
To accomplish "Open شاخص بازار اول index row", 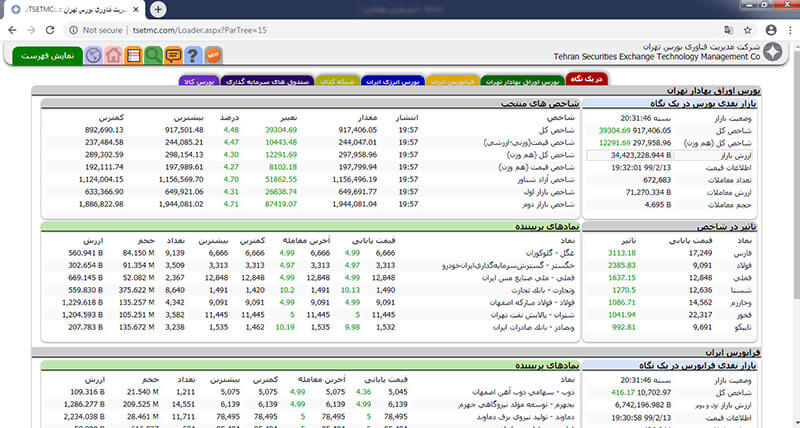I will coord(550,192).
